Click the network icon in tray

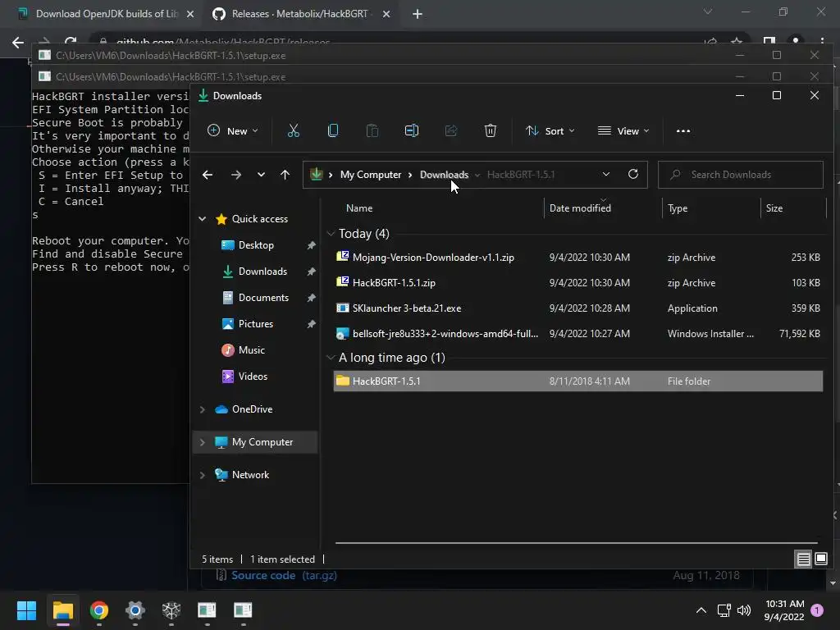(x=724, y=610)
